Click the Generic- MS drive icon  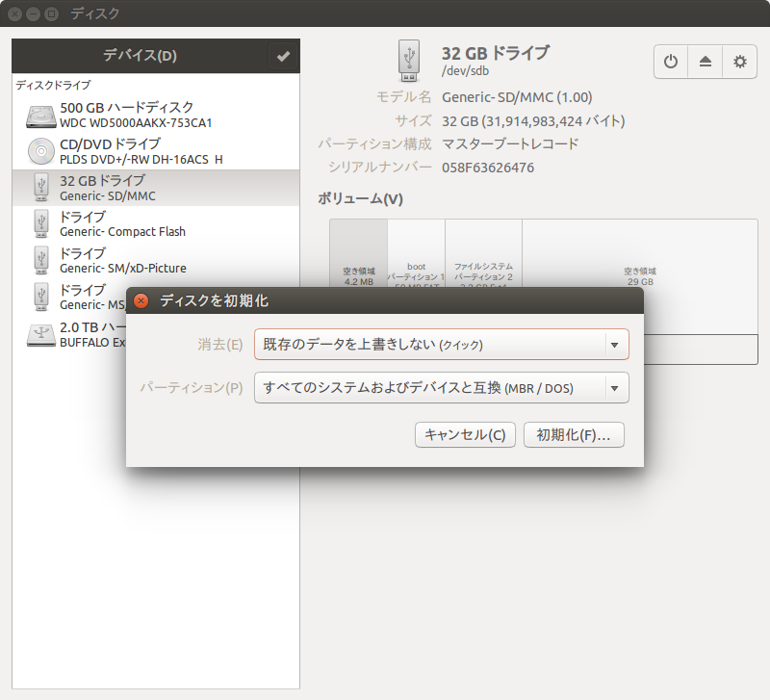41,297
